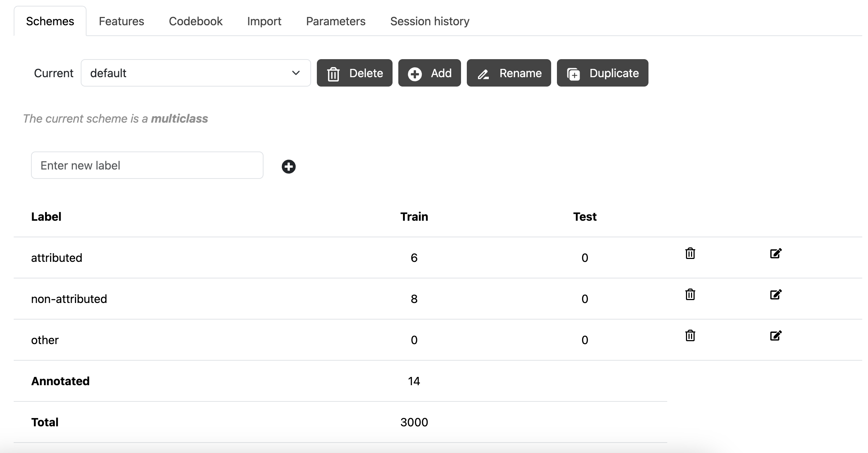Image resolution: width=868 pixels, height=453 pixels.
Task: Click the Train count 8 for non-attributed
Action: [414, 299]
